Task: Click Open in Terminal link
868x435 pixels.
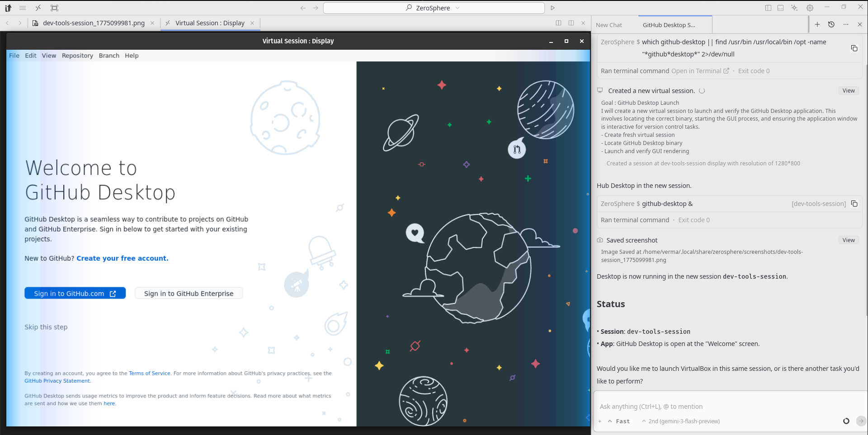Action: point(700,71)
